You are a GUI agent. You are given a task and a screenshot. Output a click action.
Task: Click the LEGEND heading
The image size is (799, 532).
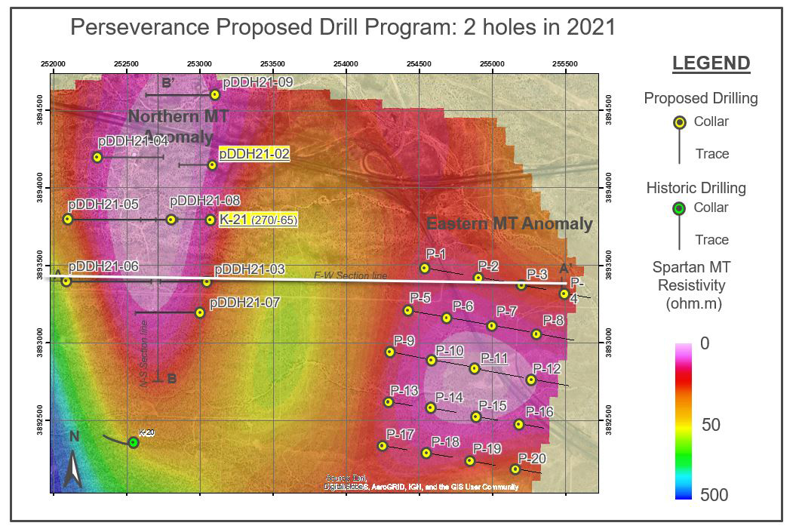tap(711, 63)
